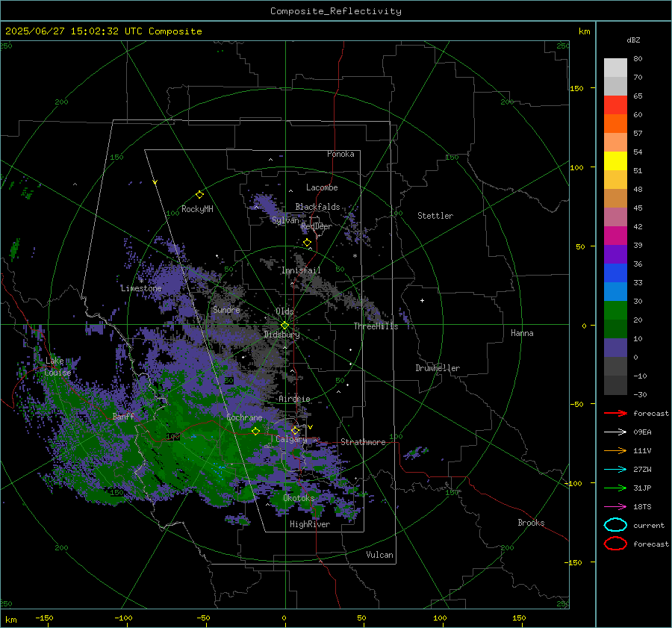Click the Hanna label

[522, 333]
